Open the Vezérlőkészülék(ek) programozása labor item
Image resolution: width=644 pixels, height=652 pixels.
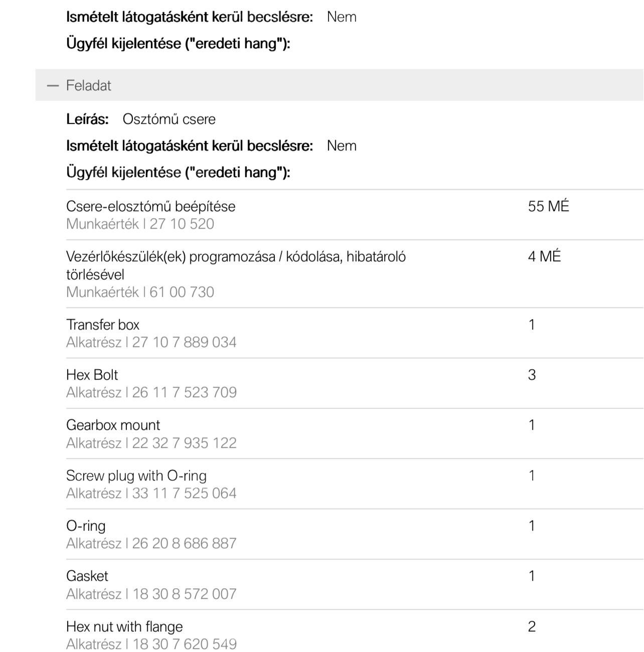355,274
